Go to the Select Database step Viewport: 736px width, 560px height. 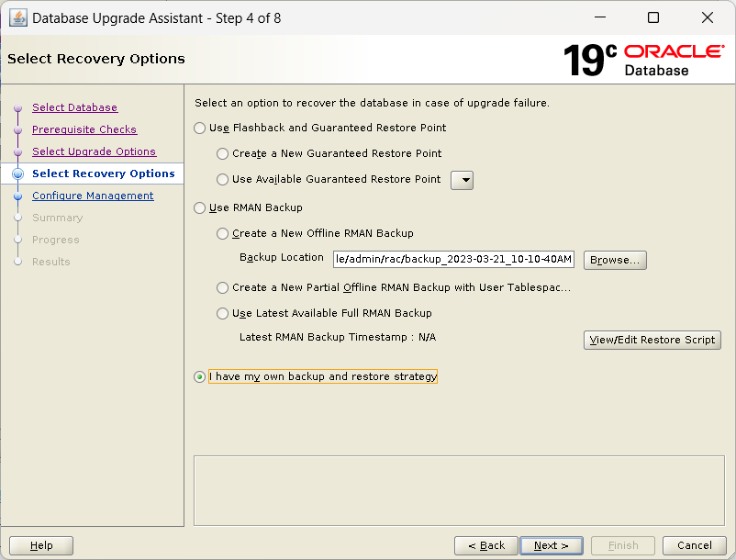74,107
